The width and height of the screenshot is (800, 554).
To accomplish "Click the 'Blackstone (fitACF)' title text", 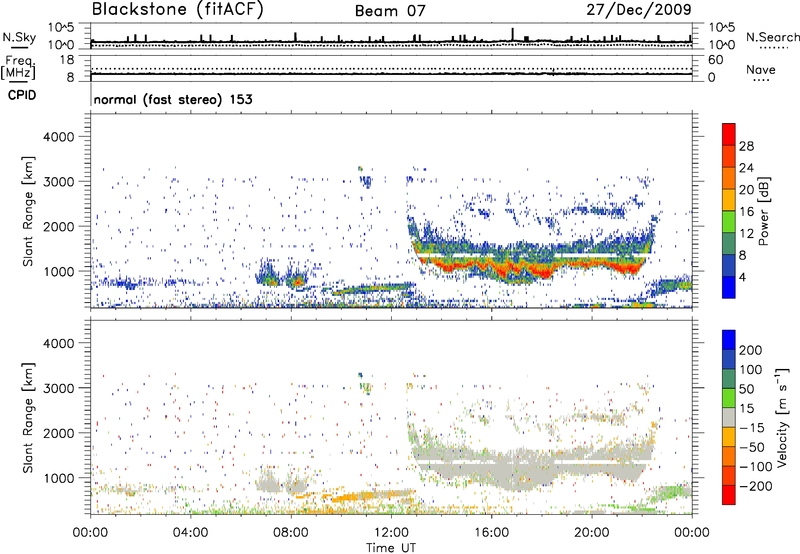I will tap(178, 10).
